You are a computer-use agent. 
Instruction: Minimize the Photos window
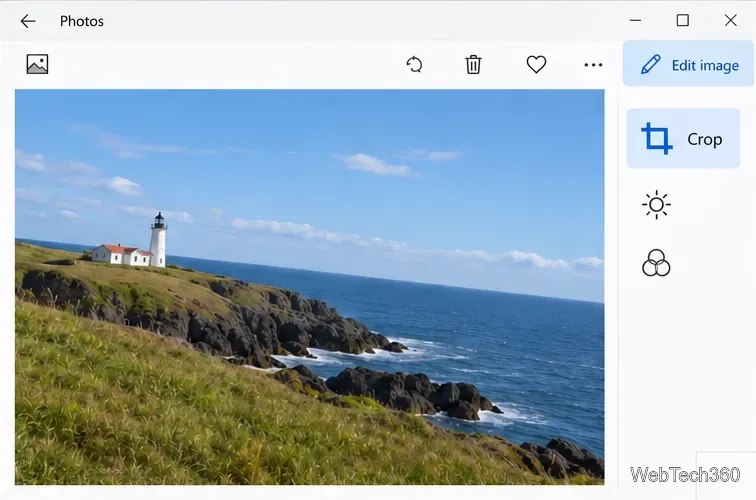pyautogui.click(x=635, y=20)
